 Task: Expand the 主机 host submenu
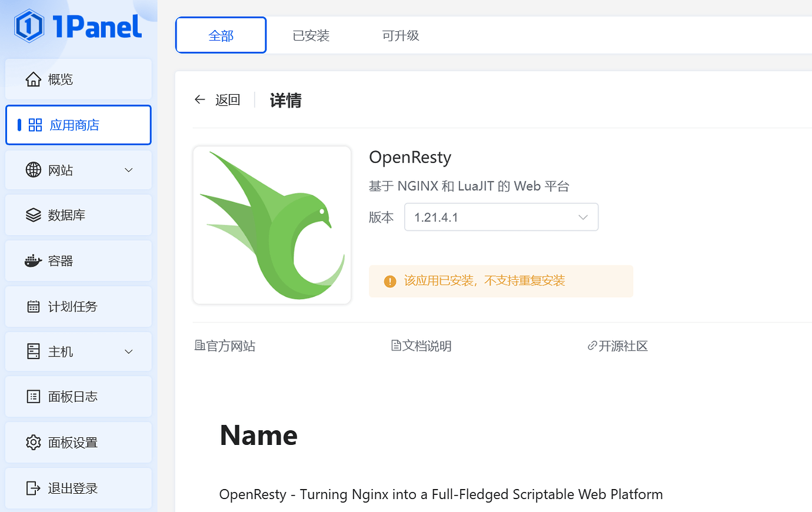pyautogui.click(x=128, y=351)
